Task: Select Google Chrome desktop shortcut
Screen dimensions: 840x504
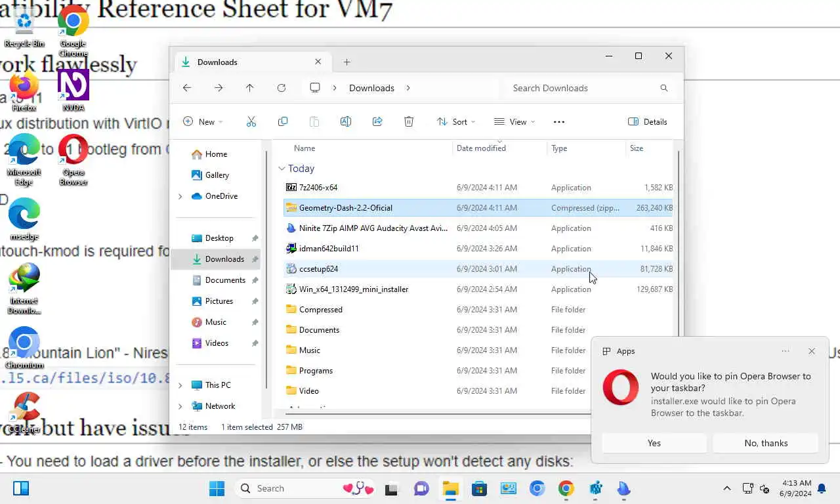Action: [73, 31]
